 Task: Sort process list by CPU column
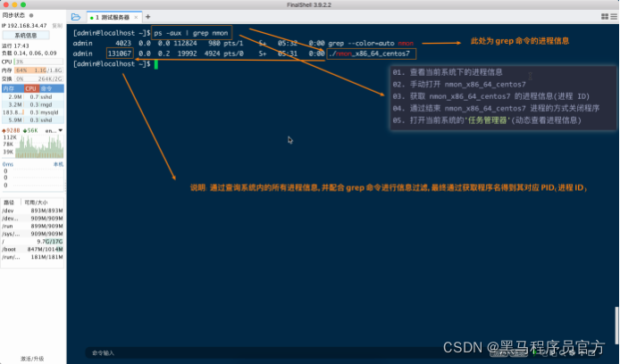(31, 88)
